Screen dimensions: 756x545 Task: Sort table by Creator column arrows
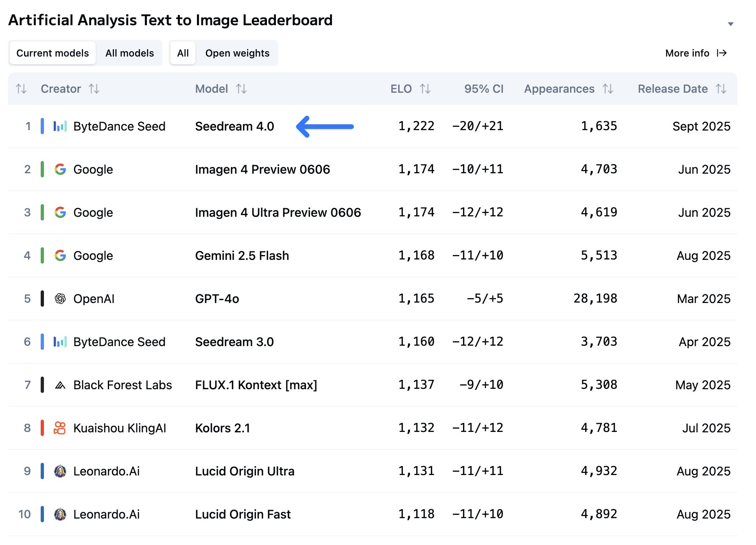[x=94, y=89]
